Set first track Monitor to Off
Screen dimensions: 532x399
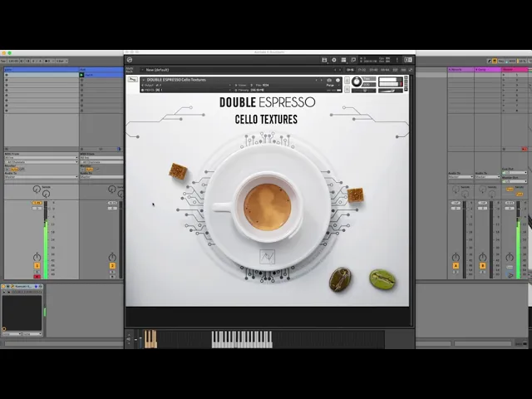[22, 169]
